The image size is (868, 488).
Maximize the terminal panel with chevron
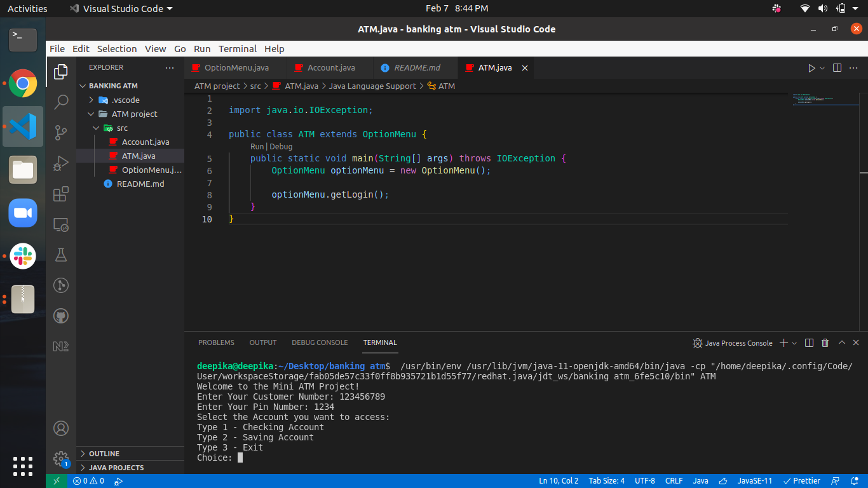841,342
